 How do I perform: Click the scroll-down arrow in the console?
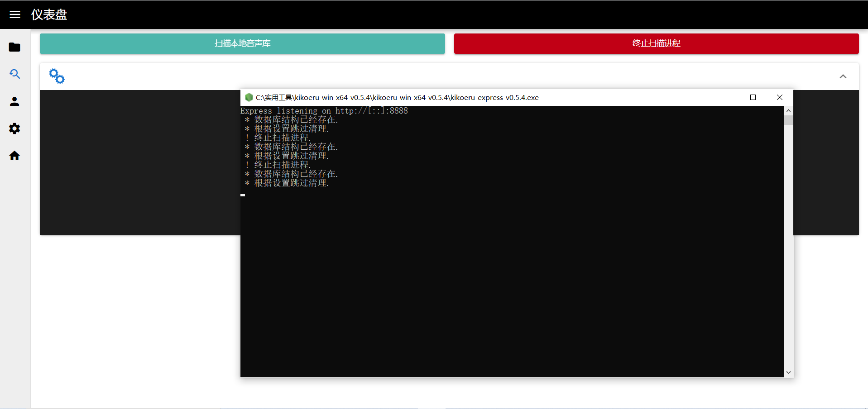click(x=788, y=372)
